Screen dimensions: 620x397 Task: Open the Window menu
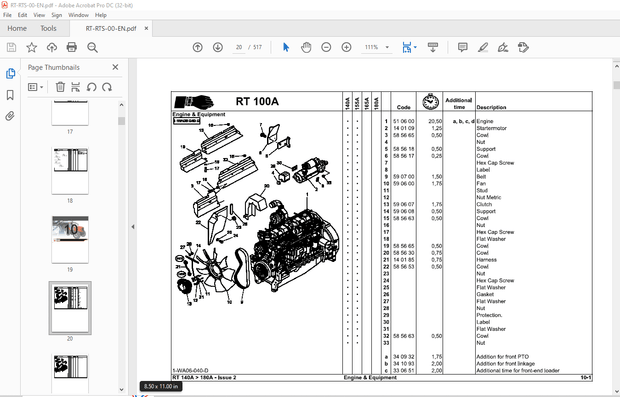78,15
